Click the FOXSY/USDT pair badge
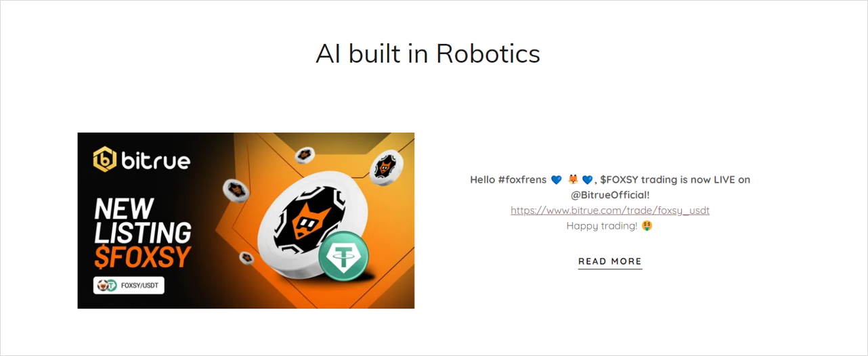This screenshot has height=356, width=868. point(129,285)
